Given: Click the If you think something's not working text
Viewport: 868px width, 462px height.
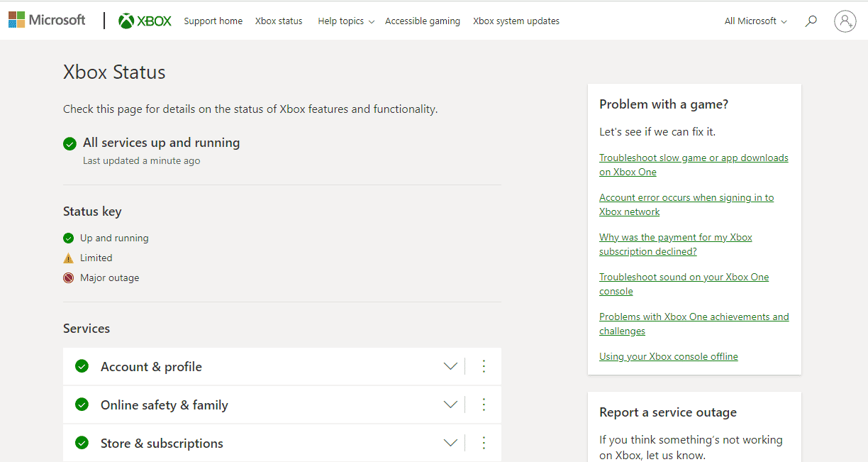Looking at the screenshot, I should [x=691, y=447].
